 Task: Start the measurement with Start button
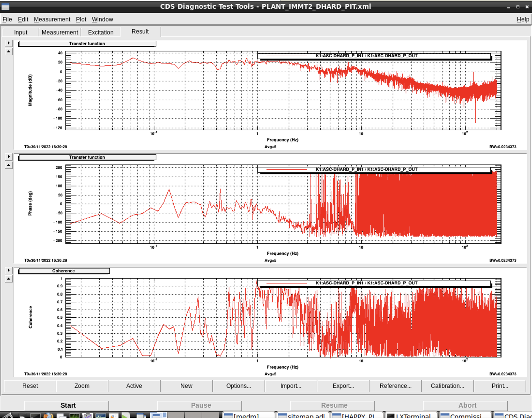click(x=66, y=405)
